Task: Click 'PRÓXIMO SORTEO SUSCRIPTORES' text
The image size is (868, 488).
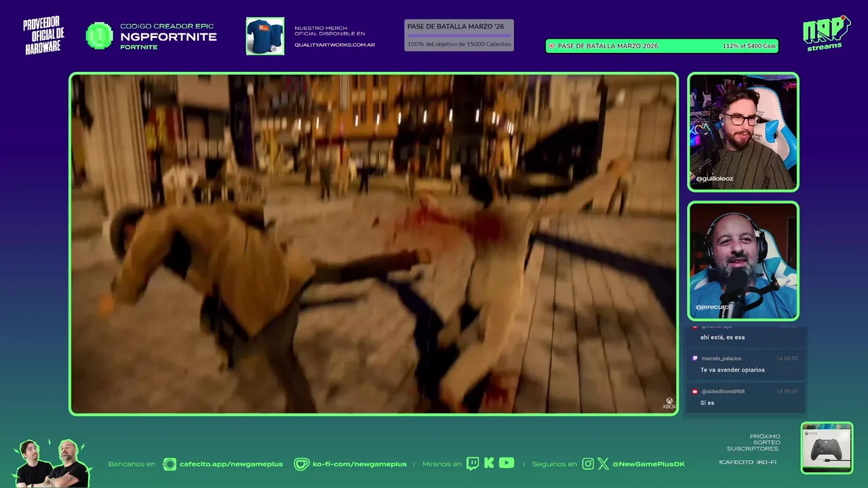Action: pyautogui.click(x=753, y=443)
